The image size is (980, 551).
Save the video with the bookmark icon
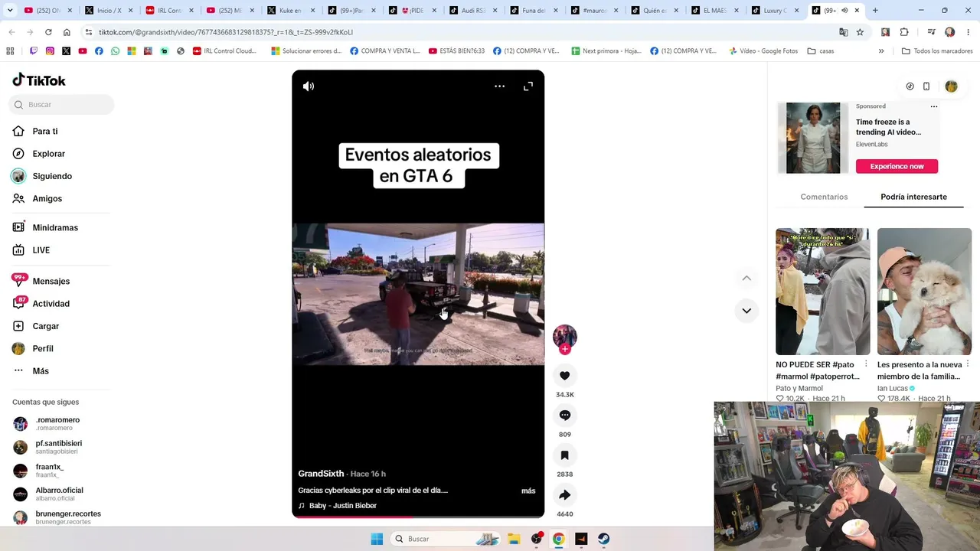[x=565, y=455]
